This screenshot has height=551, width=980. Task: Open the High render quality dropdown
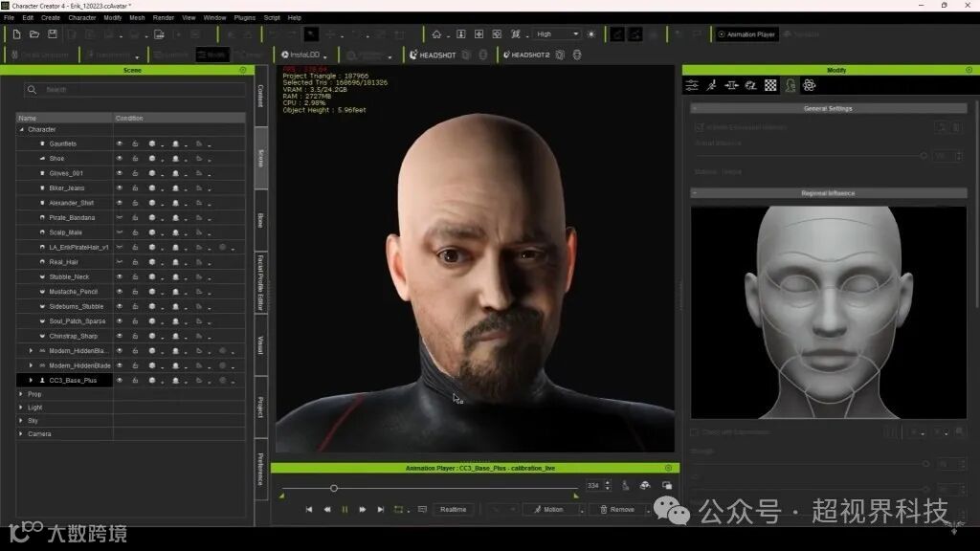pos(556,34)
